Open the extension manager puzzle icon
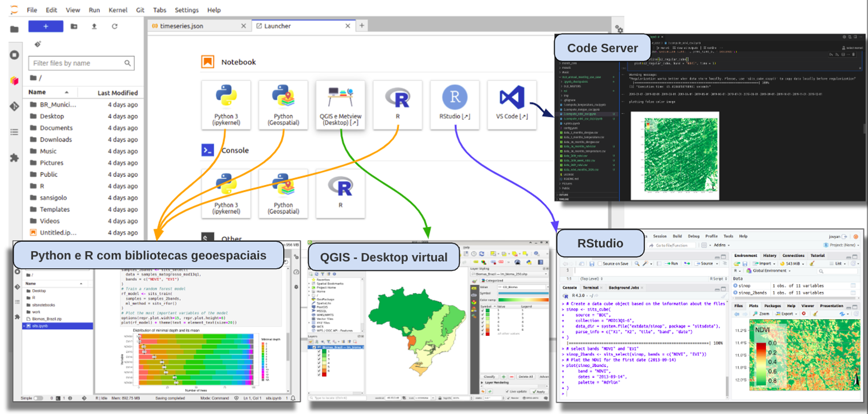 [14, 158]
